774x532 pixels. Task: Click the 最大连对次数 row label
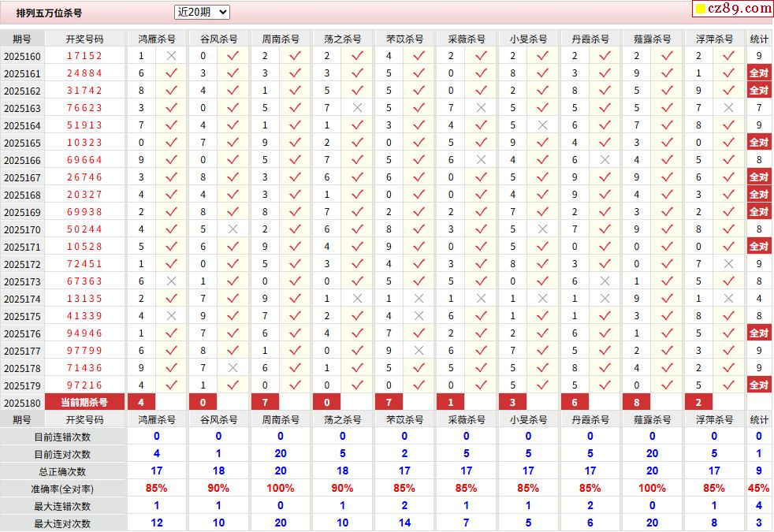62,523
